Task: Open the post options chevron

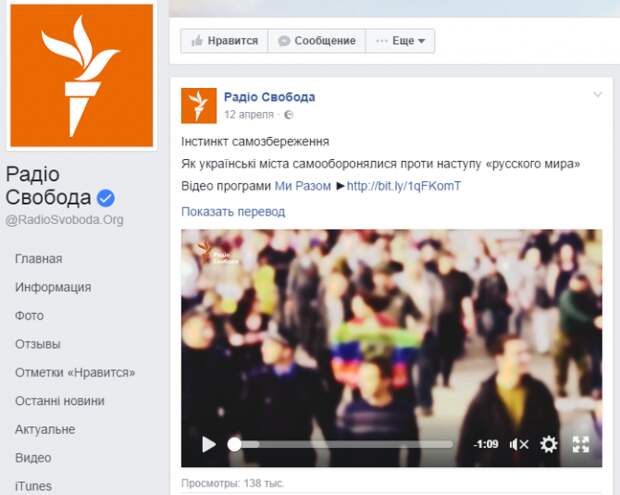Action: point(597,94)
